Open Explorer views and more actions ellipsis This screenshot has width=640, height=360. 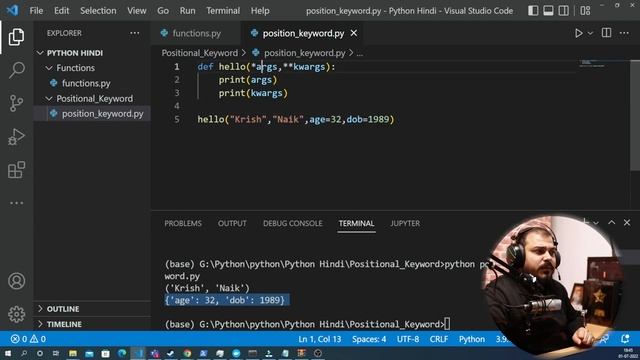pos(135,33)
